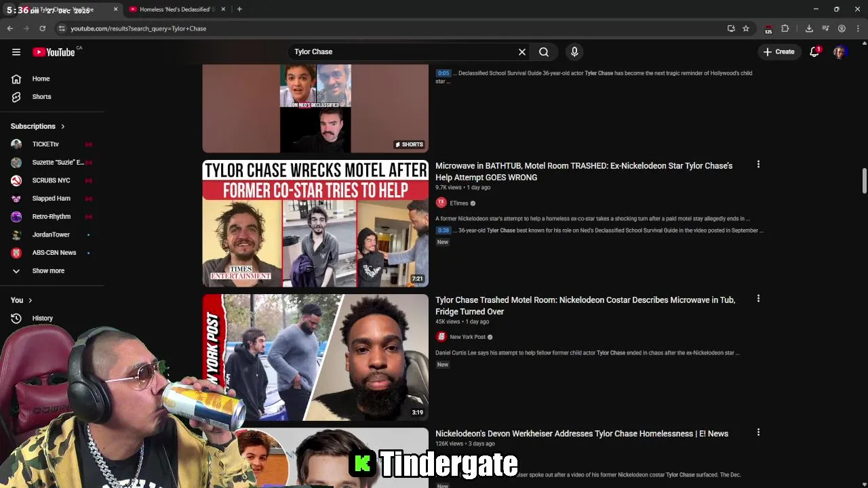Expand the You section

pyautogui.click(x=21, y=300)
